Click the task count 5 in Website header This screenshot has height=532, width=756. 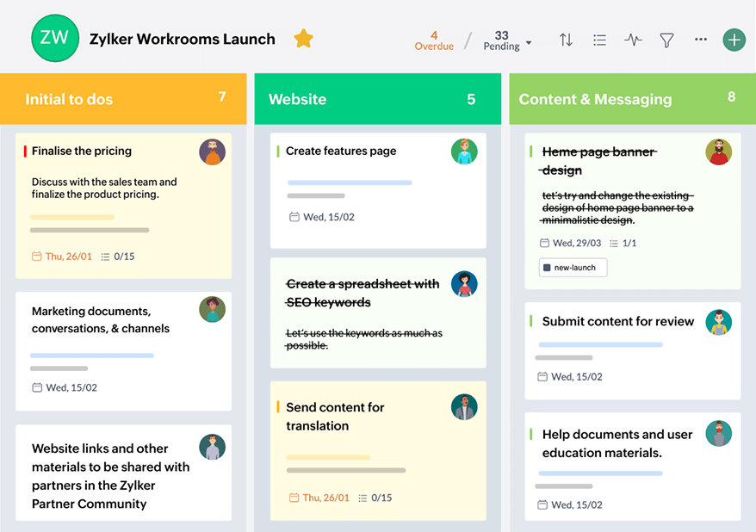tap(471, 99)
